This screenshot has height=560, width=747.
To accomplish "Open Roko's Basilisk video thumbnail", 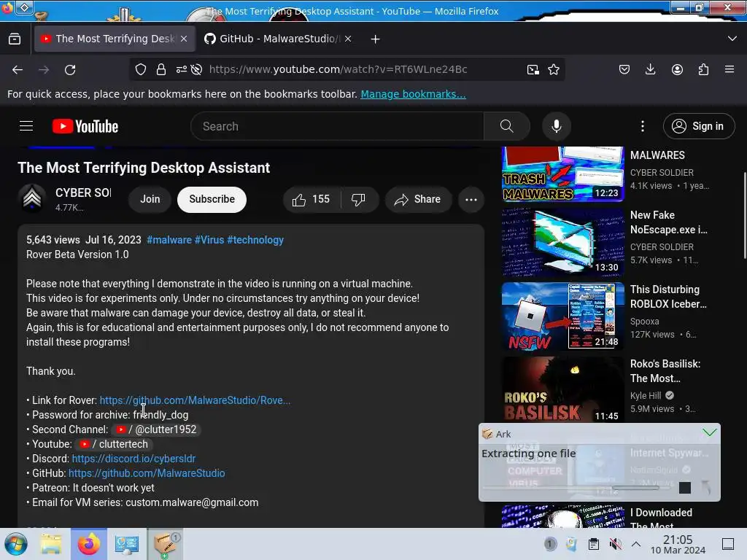I will click(562, 389).
